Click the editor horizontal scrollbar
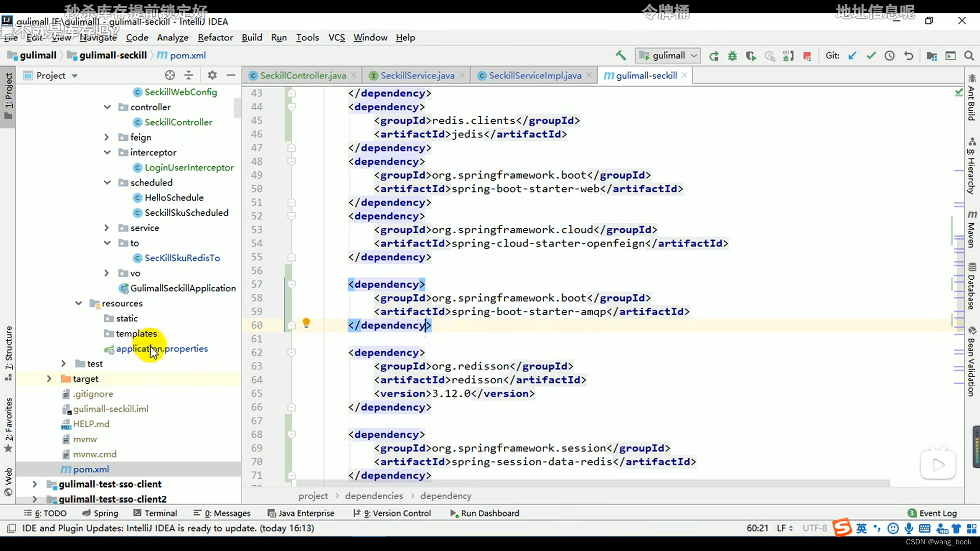980x551 pixels. (x=593, y=483)
